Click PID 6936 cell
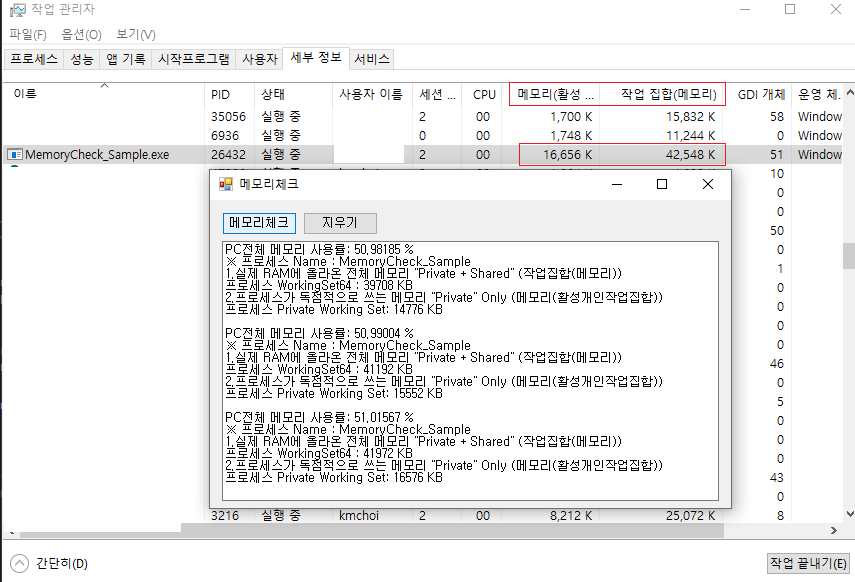This screenshot has width=855, height=582. click(x=225, y=135)
